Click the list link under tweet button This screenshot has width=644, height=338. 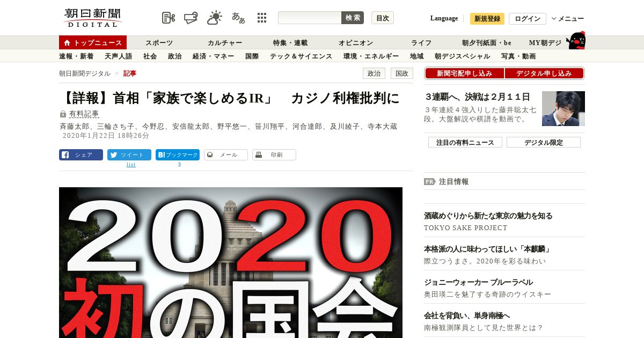pyautogui.click(x=131, y=165)
